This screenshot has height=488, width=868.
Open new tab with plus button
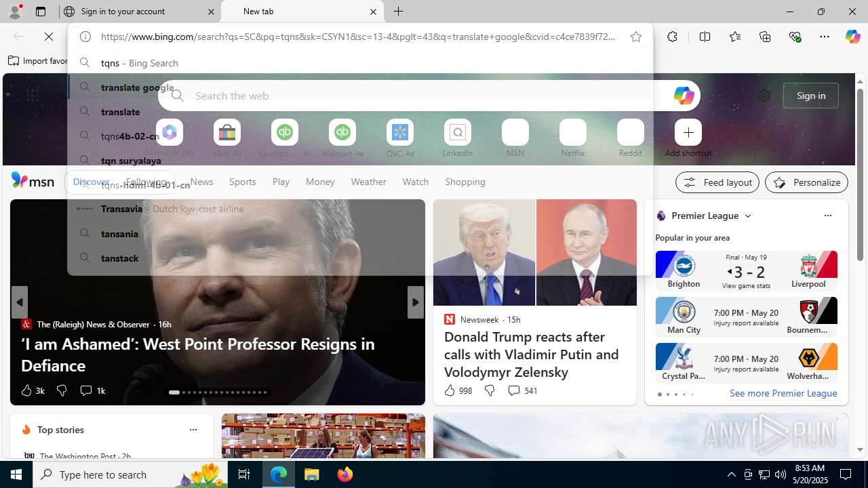pyautogui.click(x=399, y=12)
